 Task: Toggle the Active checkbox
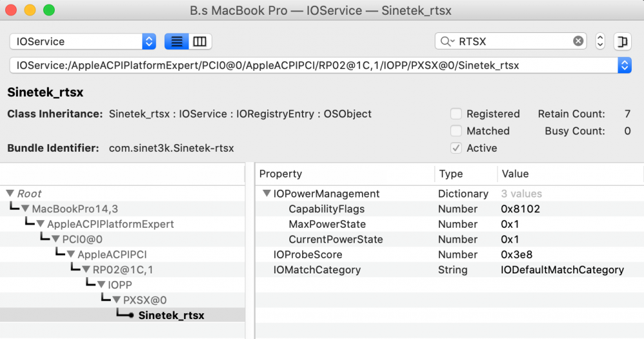456,148
